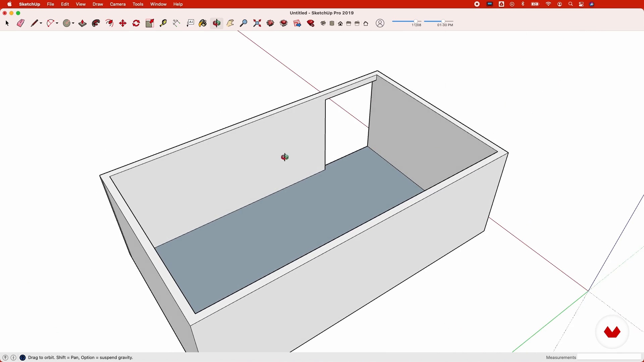The height and width of the screenshot is (362, 644).
Task: Open the user account sign-in icon
Action: [x=380, y=23]
